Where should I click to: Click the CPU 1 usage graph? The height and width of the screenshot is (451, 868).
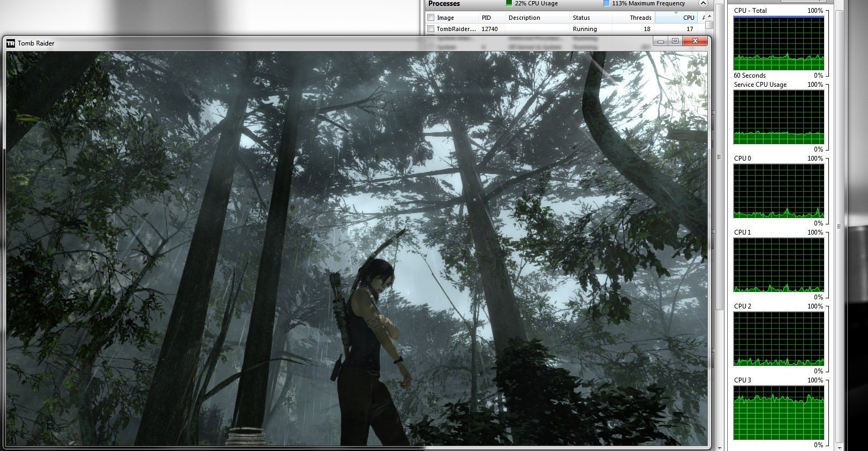coord(779,265)
